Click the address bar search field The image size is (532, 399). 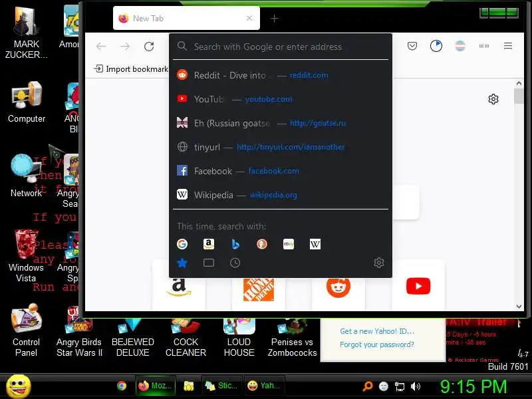281,47
